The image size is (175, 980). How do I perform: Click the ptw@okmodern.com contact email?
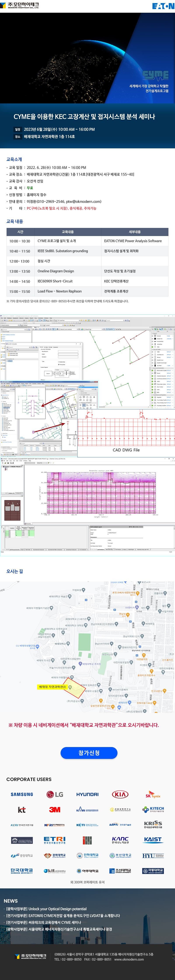[x=83, y=202]
